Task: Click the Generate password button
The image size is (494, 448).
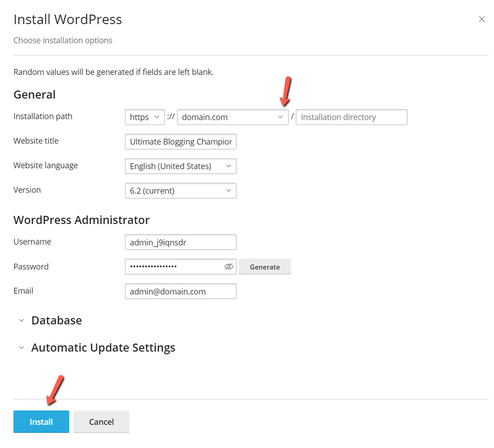Action: click(264, 266)
